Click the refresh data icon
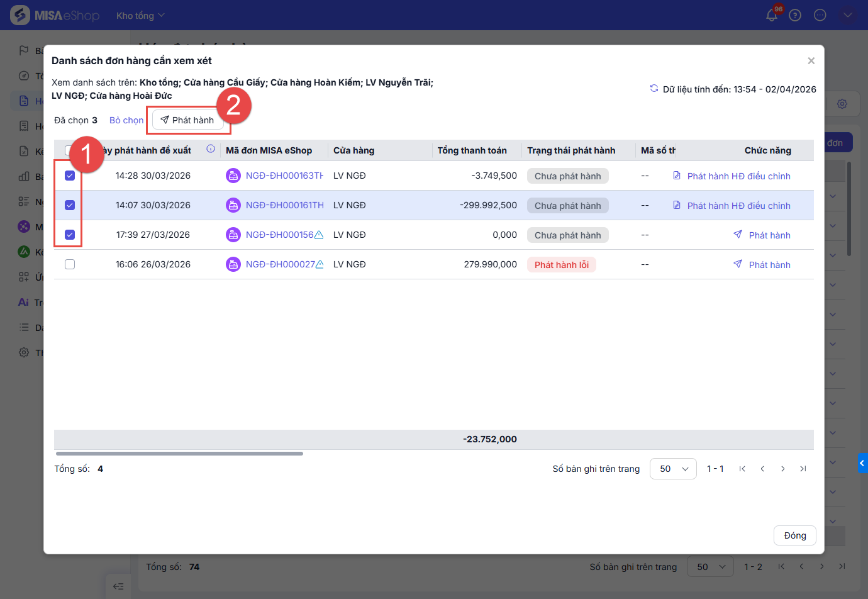Screen dimensions: 868x599 click(654, 89)
